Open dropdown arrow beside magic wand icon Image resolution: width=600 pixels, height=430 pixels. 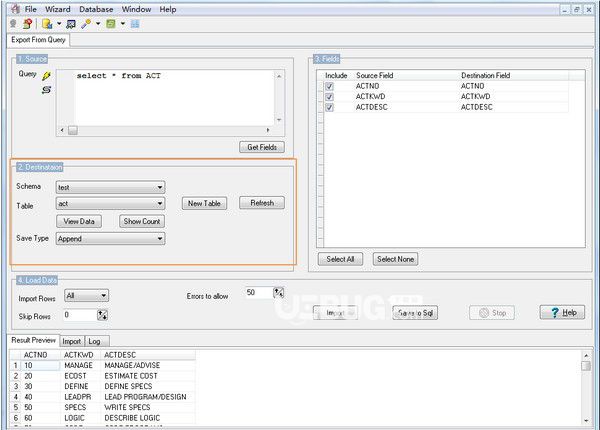click(x=98, y=24)
